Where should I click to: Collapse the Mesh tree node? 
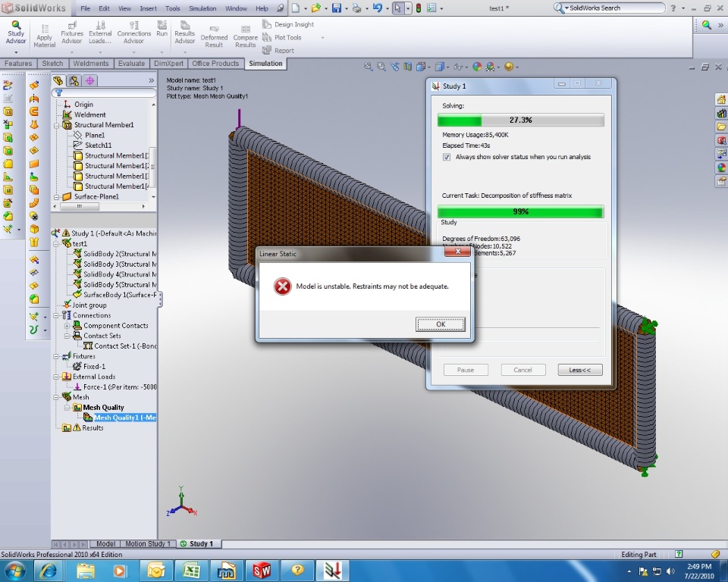[56, 397]
